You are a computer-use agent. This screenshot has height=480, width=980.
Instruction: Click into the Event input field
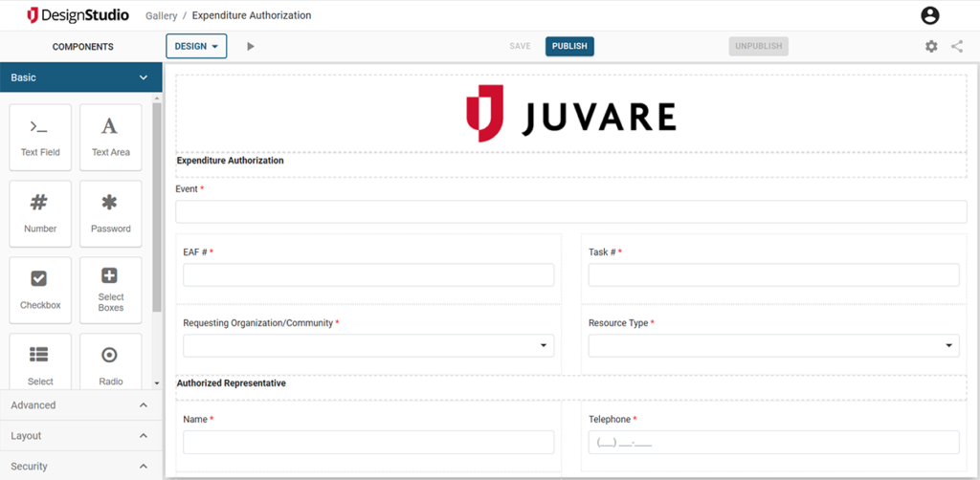point(571,211)
